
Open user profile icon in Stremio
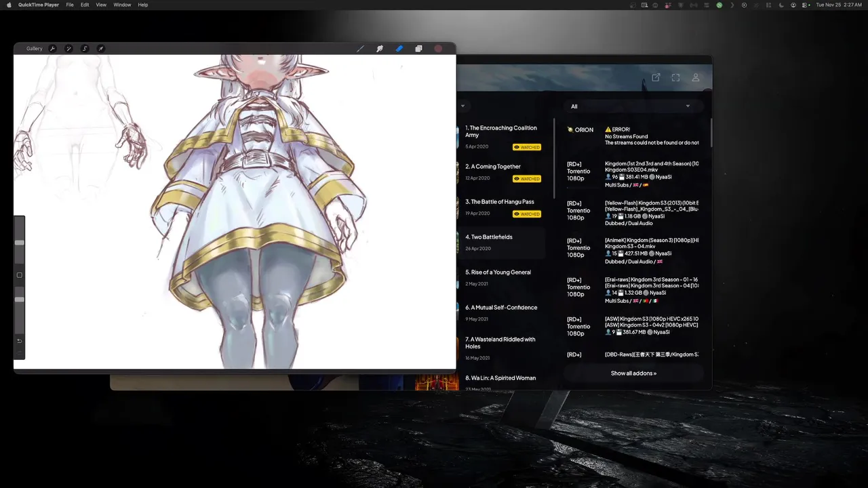click(695, 78)
